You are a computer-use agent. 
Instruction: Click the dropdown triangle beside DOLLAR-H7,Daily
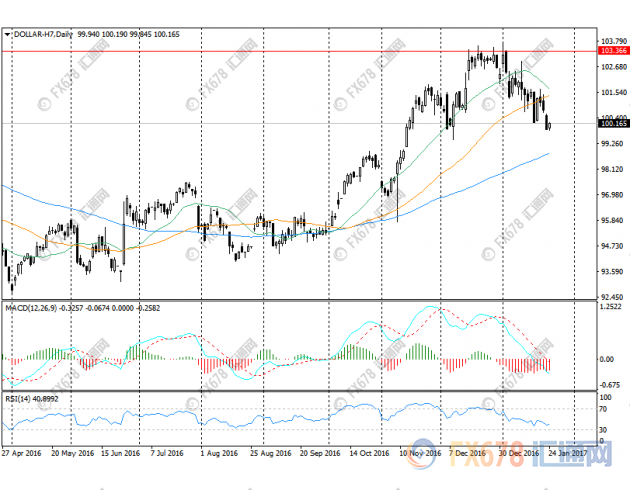pos(7,34)
